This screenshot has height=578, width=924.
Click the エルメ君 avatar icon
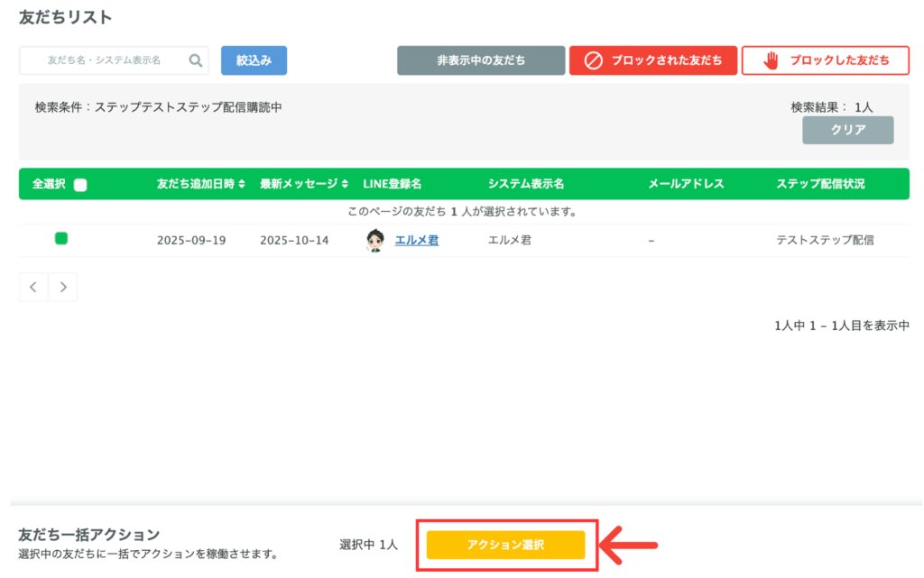(x=375, y=241)
